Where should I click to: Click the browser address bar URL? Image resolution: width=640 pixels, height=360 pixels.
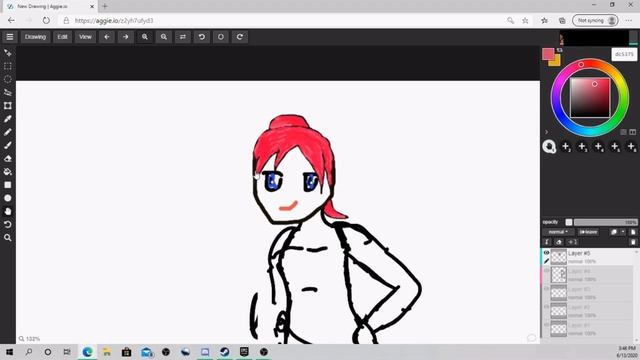coord(114,20)
